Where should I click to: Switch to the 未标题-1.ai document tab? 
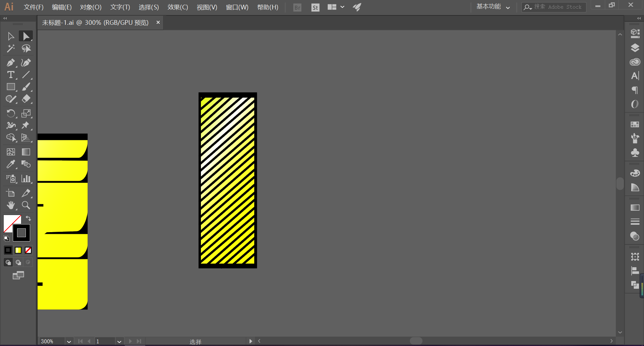(x=95, y=23)
